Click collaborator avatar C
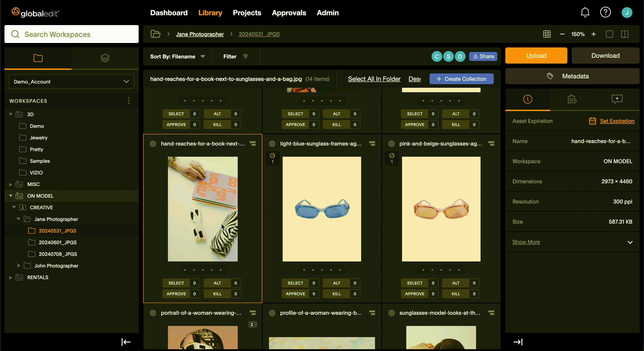This screenshot has height=351, width=644. tap(437, 57)
